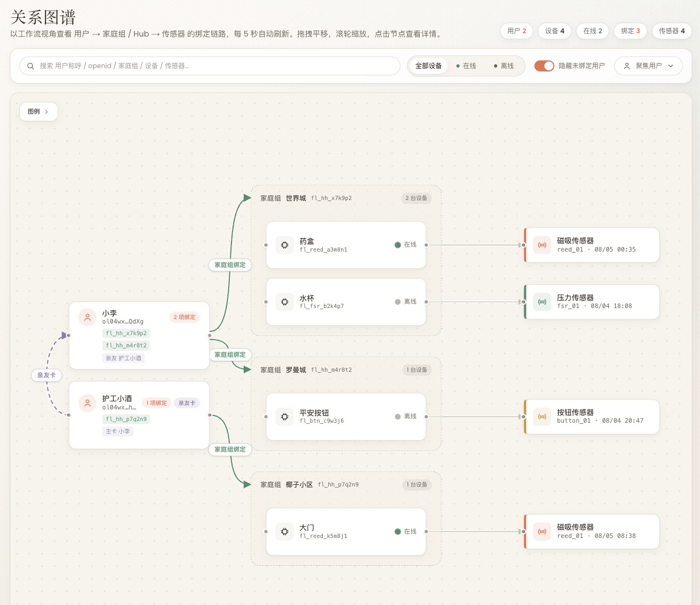700x605 pixels.
Task: Click the 2 台设备 count badge
Action: click(416, 198)
